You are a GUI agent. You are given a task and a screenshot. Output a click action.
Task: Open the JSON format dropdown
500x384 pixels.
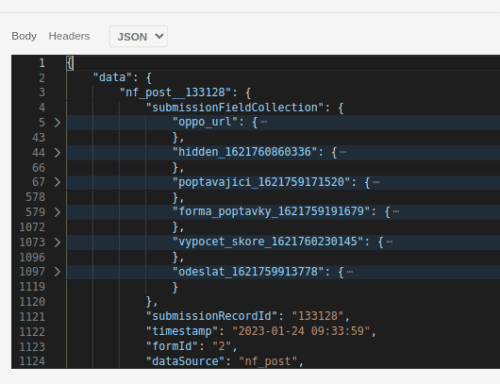tap(138, 36)
